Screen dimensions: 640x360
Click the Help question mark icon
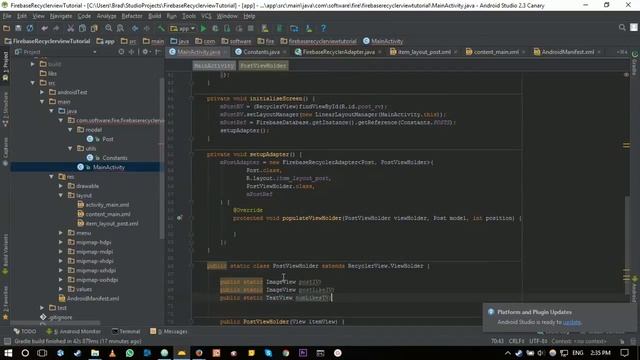pyautogui.click(x=324, y=28)
